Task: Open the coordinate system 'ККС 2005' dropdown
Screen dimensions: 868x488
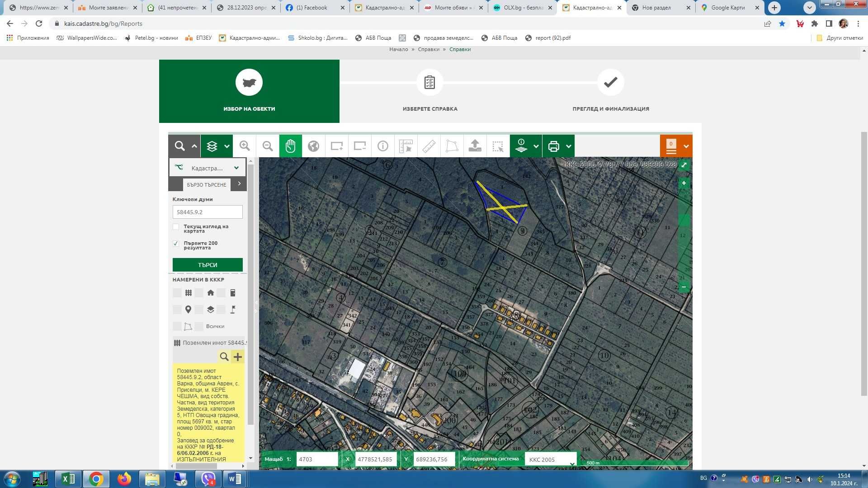Action: click(551, 459)
